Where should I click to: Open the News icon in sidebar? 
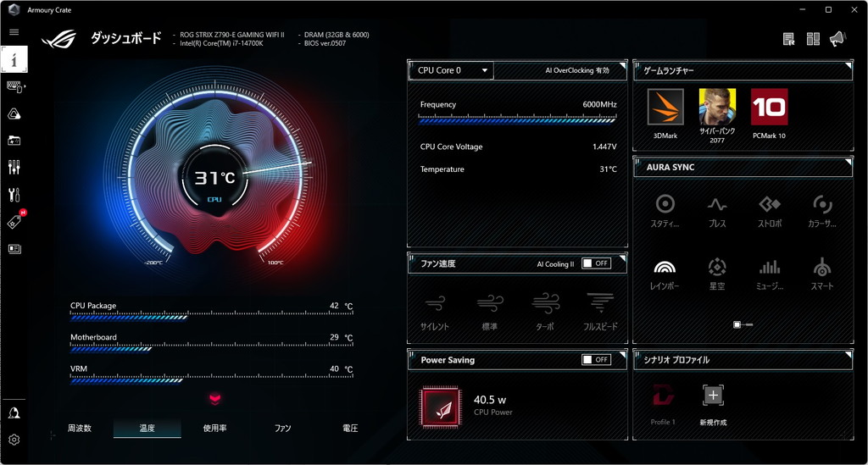[14, 249]
